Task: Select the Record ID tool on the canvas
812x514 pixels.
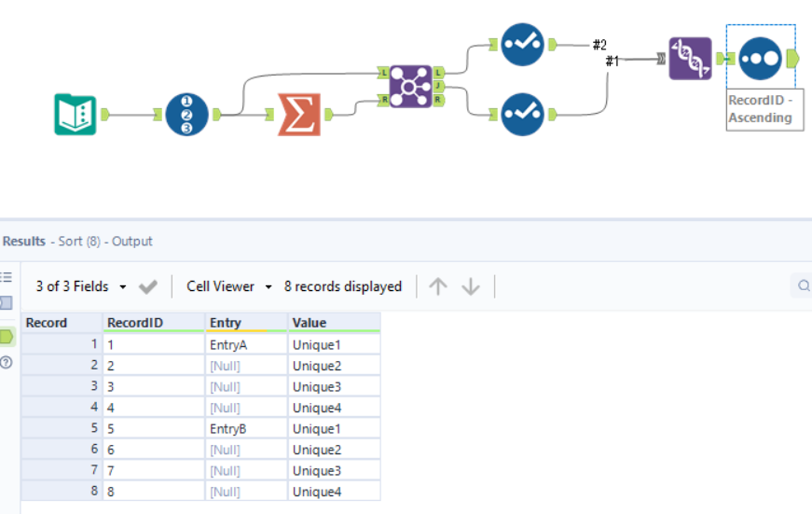Action: point(187,115)
